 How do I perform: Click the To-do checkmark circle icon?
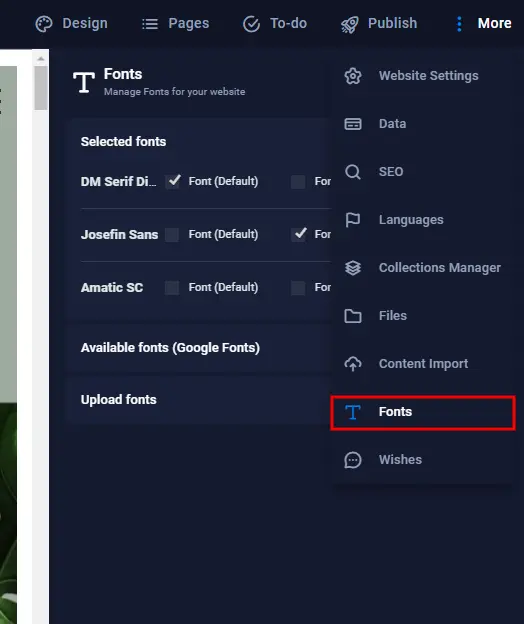[x=251, y=24]
